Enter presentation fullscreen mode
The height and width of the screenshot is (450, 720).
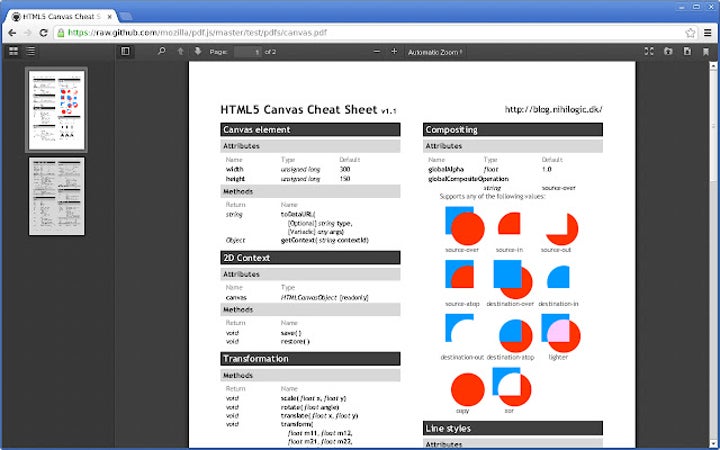point(649,51)
